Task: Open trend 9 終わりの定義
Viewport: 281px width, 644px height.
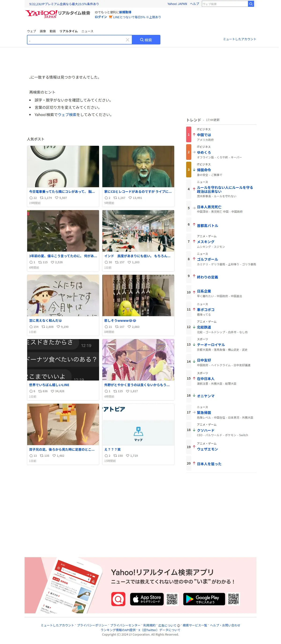Action: [x=207, y=277]
